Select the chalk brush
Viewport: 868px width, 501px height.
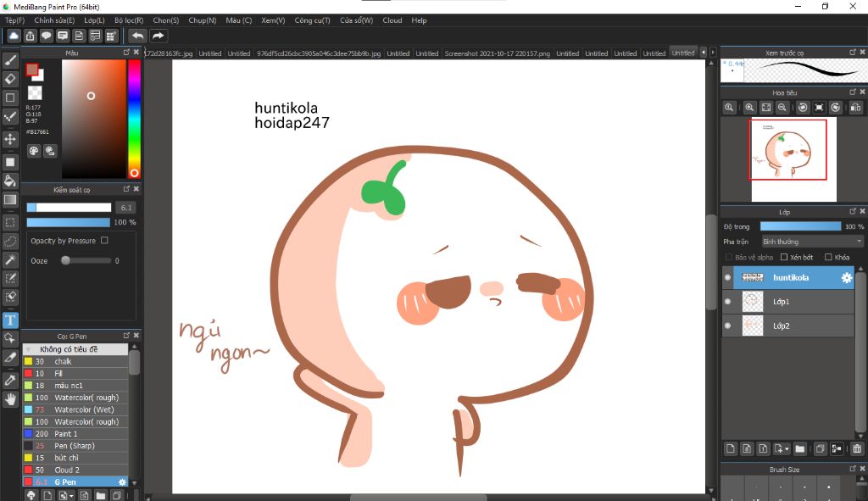(75, 361)
